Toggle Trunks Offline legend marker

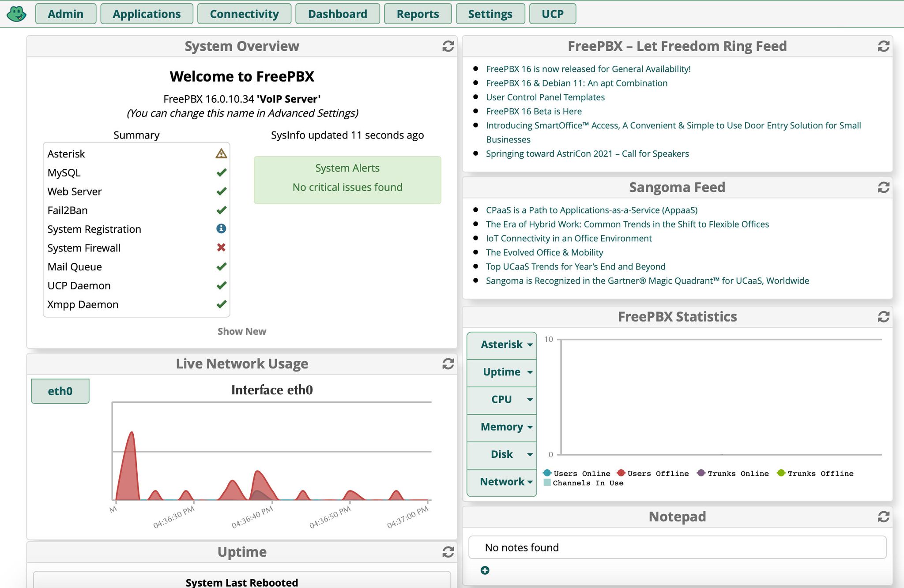pos(781,473)
